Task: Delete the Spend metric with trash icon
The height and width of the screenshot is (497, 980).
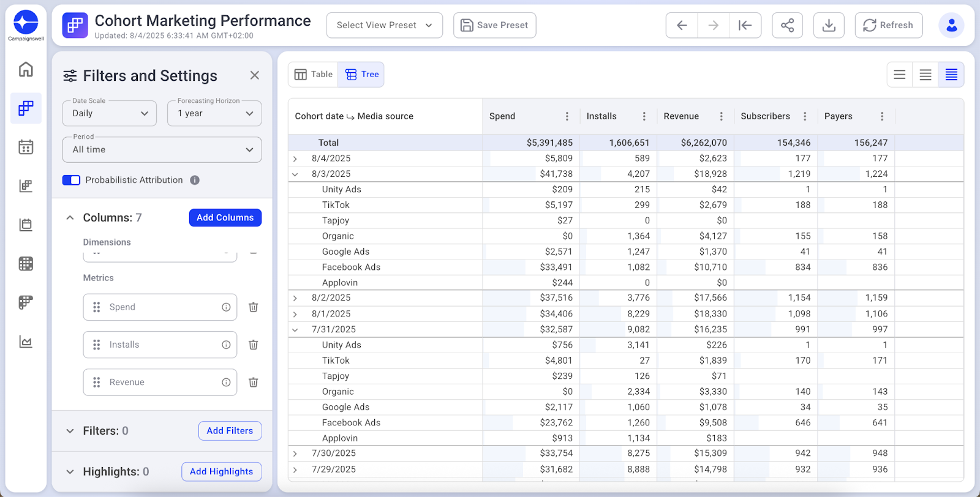Action: (x=253, y=307)
